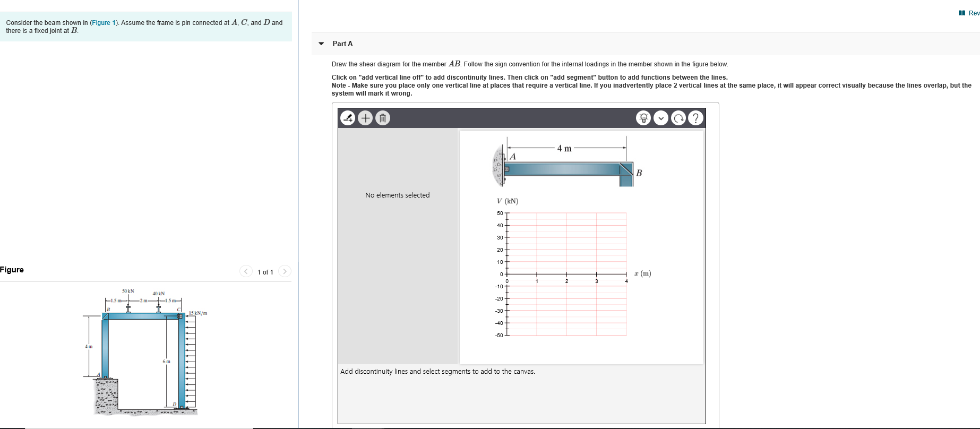Click the x (m) axis label

[x=642, y=273]
